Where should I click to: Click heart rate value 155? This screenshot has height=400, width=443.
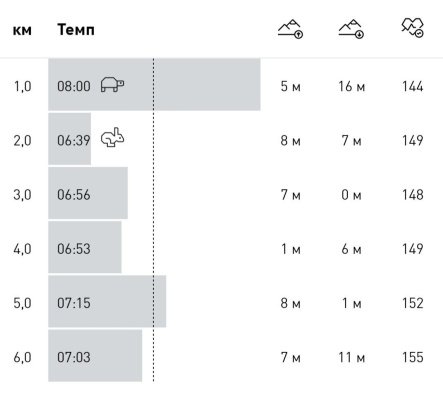(413, 357)
